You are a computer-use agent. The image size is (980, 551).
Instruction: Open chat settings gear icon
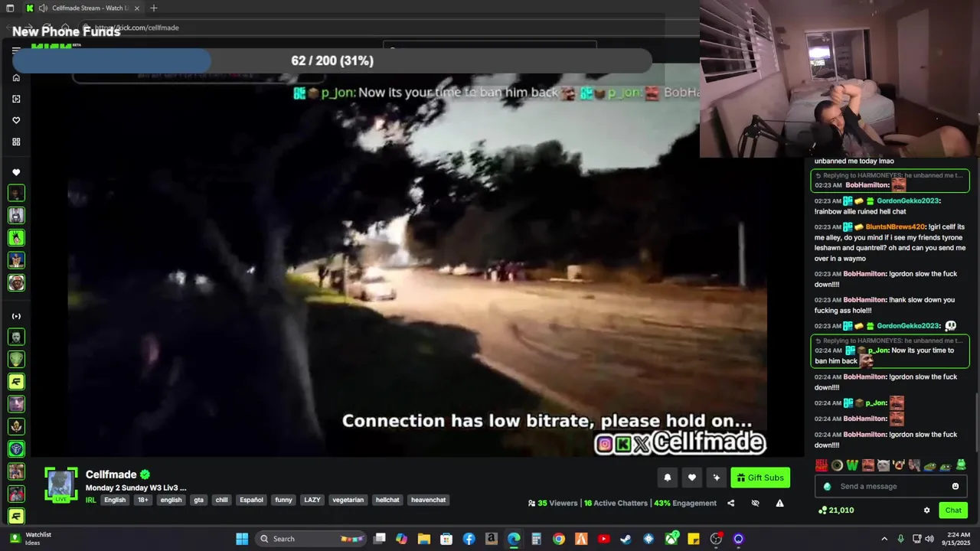pyautogui.click(x=926, y=510)
